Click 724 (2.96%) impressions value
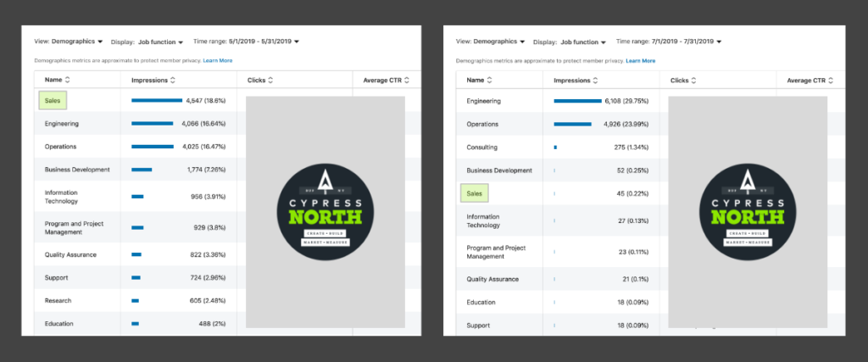The width and height of the screenshot is (868, 362). (209, 277)
